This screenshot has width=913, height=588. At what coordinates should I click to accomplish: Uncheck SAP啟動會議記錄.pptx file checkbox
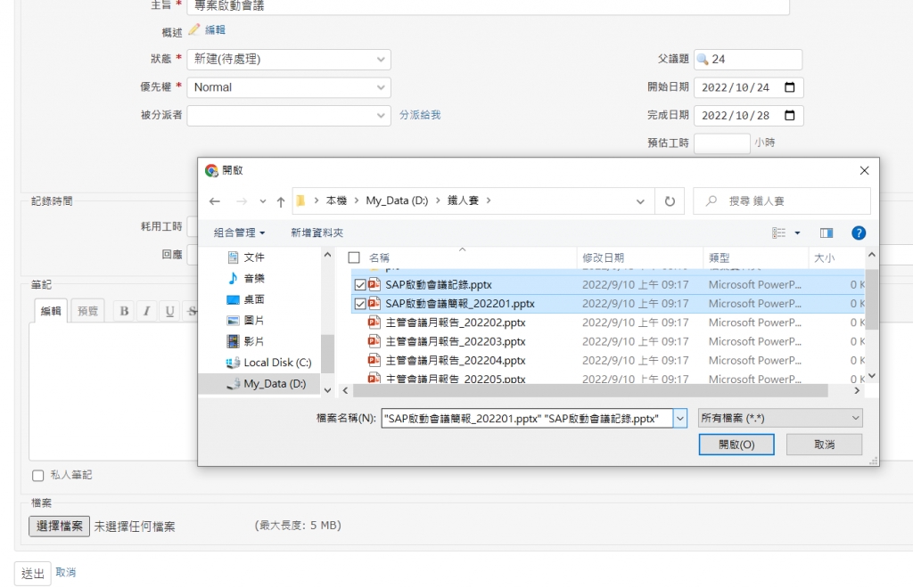point(360,284)
